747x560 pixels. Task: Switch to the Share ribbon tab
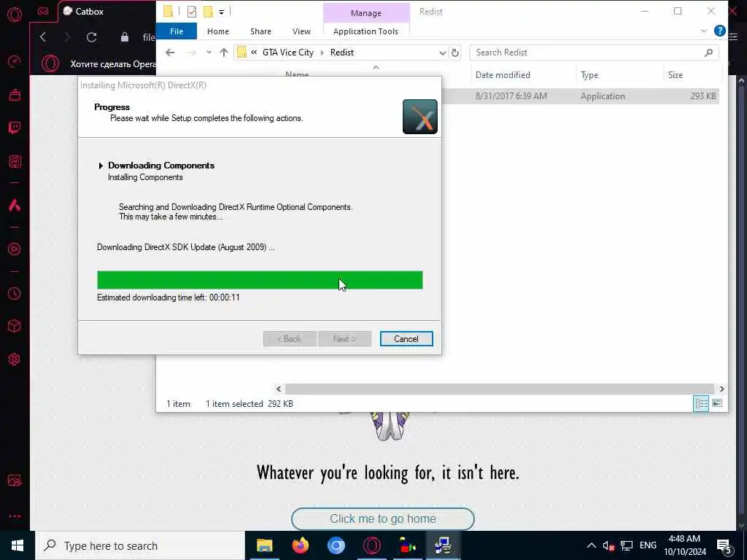(260, 31)
